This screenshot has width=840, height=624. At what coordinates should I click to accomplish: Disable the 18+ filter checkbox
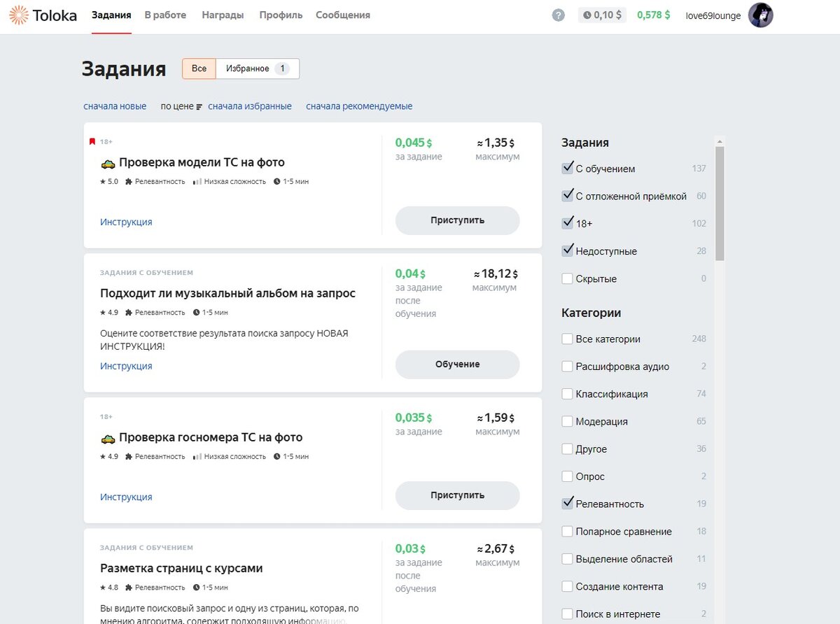(x=567, y=222)
